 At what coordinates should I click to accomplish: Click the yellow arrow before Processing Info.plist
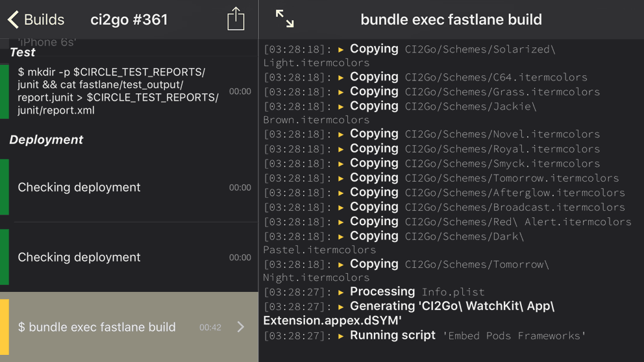pos(341,293)
